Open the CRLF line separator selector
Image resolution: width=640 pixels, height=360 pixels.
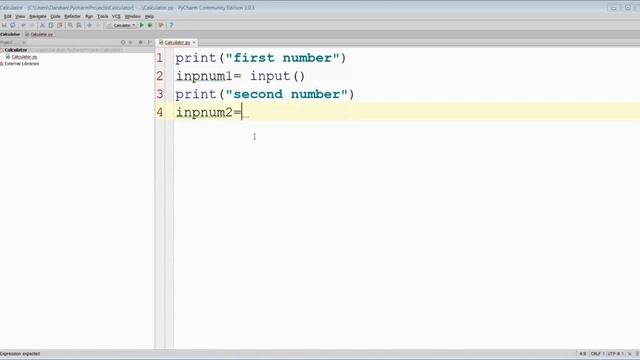(x=597, y=354)
